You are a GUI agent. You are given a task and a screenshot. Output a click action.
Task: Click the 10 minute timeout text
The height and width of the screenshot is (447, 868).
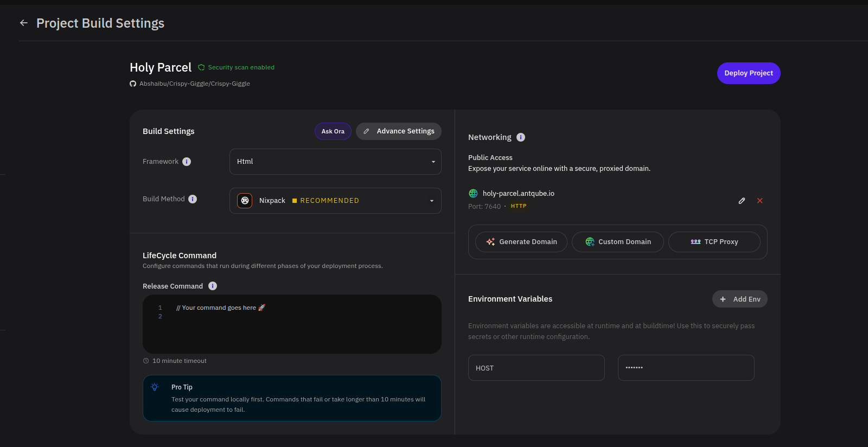(180, 361)
